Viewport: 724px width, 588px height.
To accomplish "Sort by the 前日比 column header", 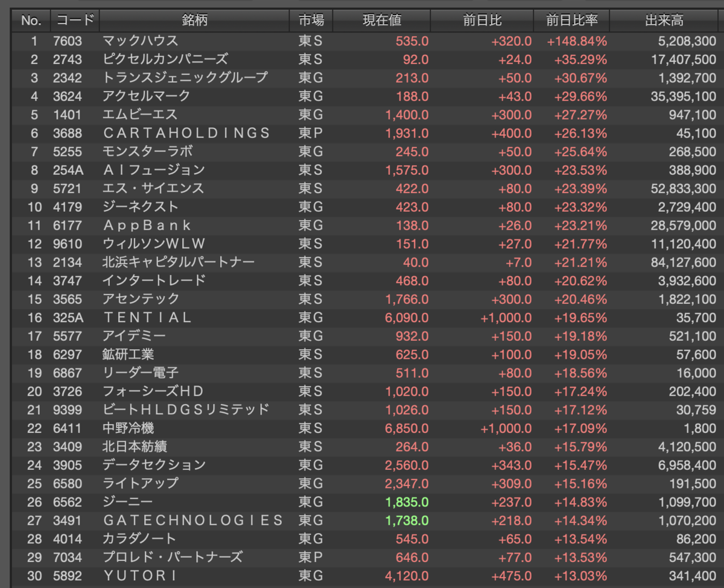I will pos(482,21).
